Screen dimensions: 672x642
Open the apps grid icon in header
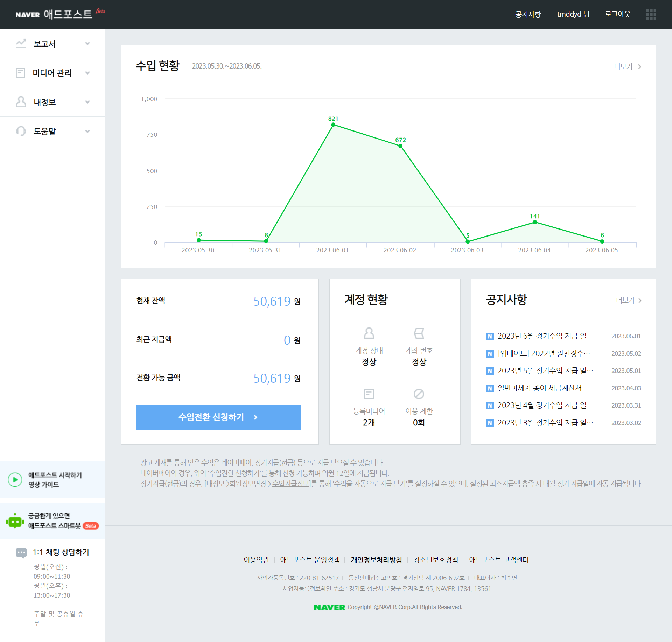(x=651, y=14)
